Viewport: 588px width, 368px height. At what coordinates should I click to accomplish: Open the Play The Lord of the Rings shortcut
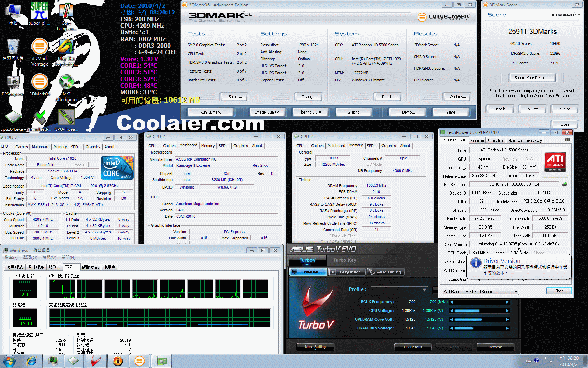pyautogui.click(x=66, y=52)
